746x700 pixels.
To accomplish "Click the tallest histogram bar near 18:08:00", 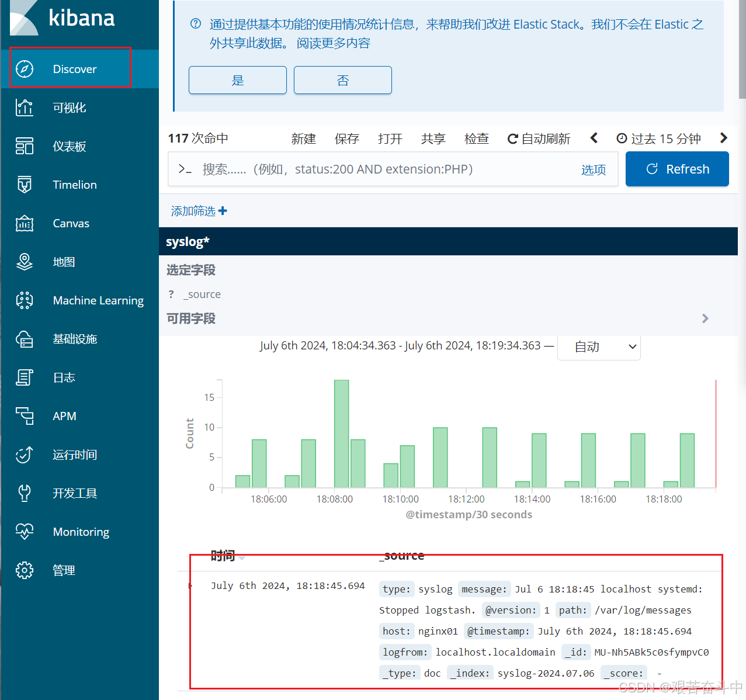I will click(342, 434).
